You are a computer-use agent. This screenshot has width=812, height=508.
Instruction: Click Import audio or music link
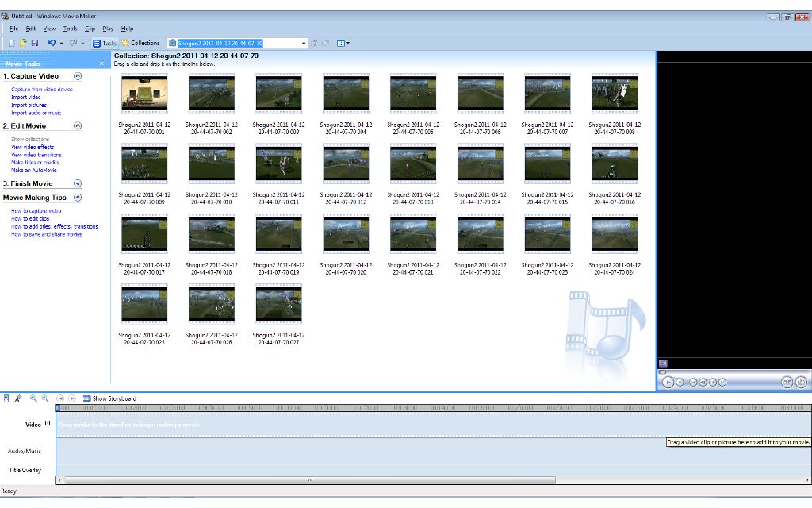(36, 113)
